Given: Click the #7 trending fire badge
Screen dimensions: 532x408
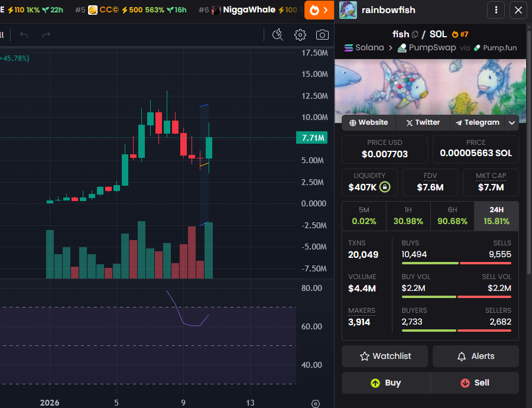Looking at the screenshot, I should tap(460, 34).
